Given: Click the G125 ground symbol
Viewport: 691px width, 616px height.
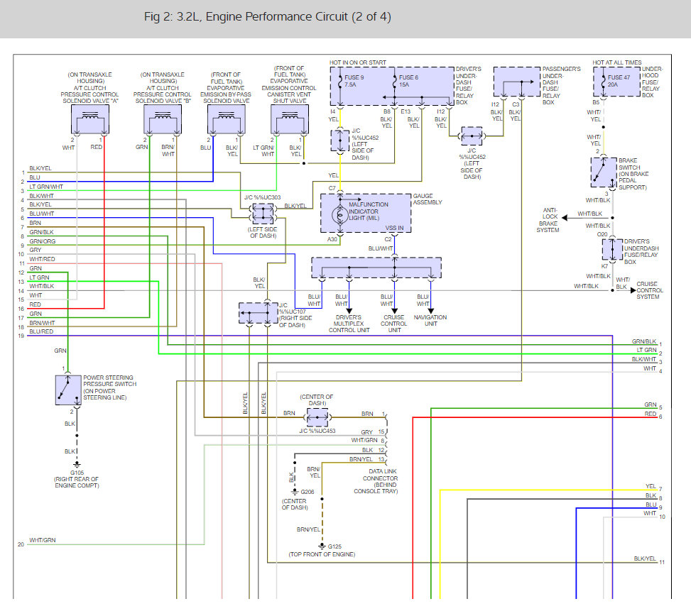Looking at the screenshot, I should click(322, 546).
